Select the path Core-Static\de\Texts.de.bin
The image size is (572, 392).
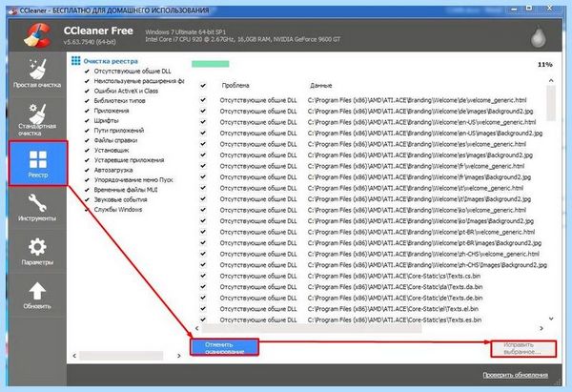click(x=395, y=298)
